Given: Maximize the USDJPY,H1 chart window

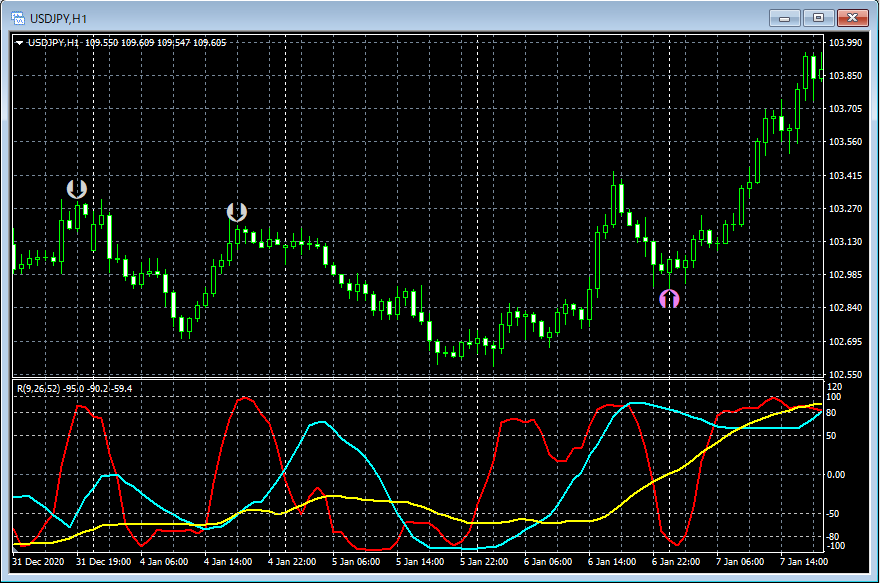Looking at the screenshot, I should [819, 17].
